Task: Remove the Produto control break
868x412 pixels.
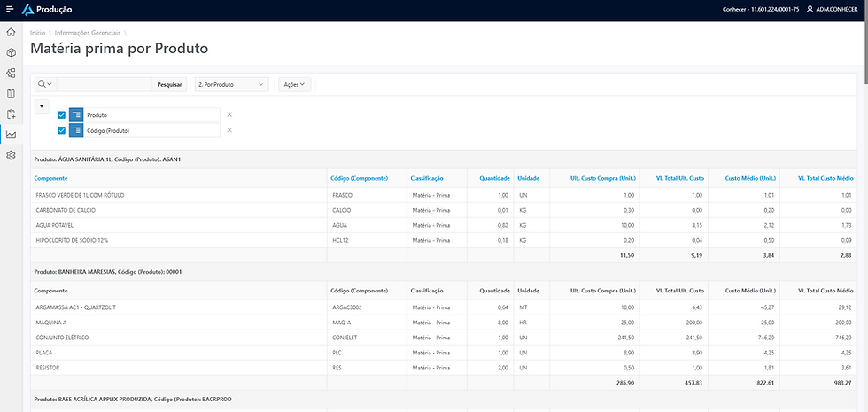Action: (x=229, y=114)
